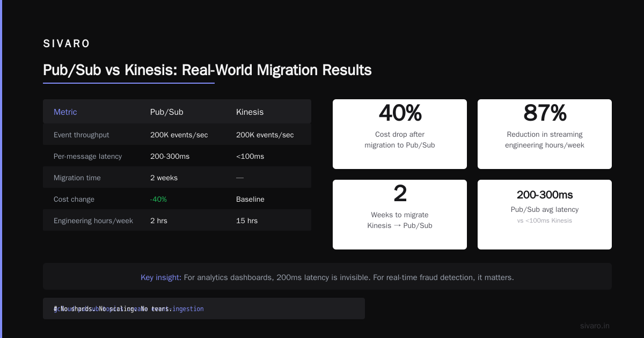Screen dimensions: 644x338
Task: Select the Kinesis column header
Action: [250, 112]
